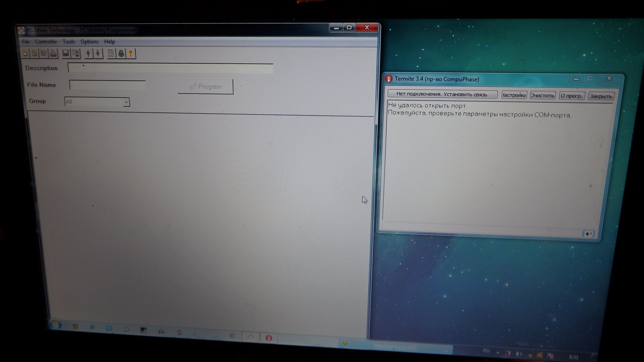Click the clock in the system tray

[x=573, y=357]
